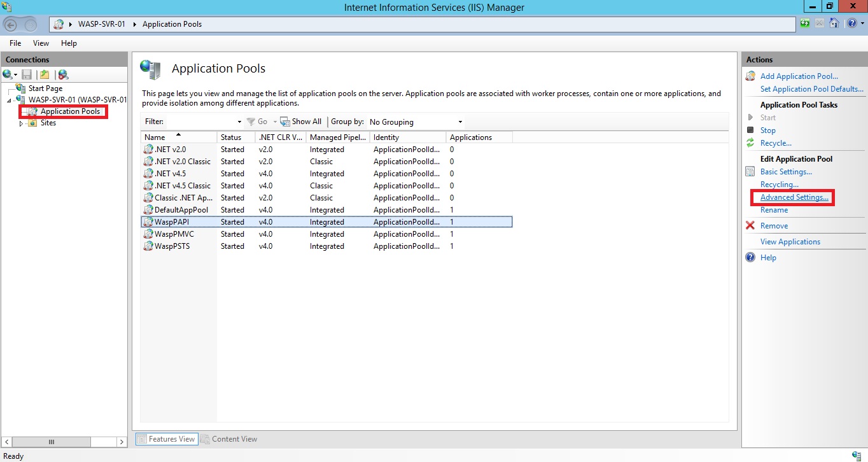The height and width of the screenshot is (462, 868).
Task: Expand the Sites tree node
Action: pyautogui.click(x=21, y=123)
